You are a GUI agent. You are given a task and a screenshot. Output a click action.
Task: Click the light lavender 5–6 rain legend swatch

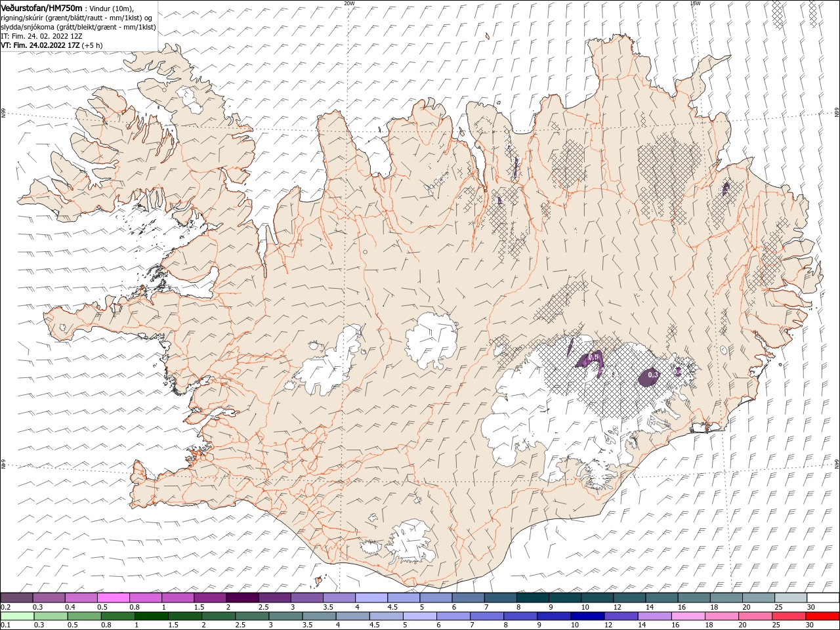coord(419,616)
